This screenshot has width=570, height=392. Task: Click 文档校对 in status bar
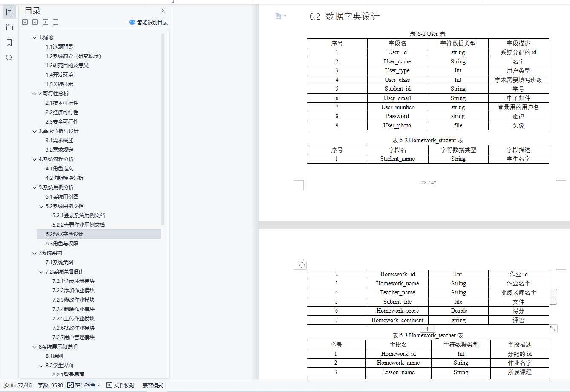coord(121,385)
